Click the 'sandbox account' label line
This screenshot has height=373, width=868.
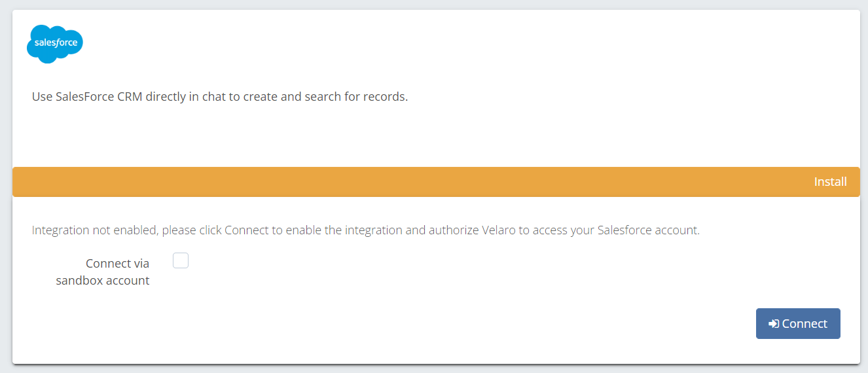tap(103, 281)
